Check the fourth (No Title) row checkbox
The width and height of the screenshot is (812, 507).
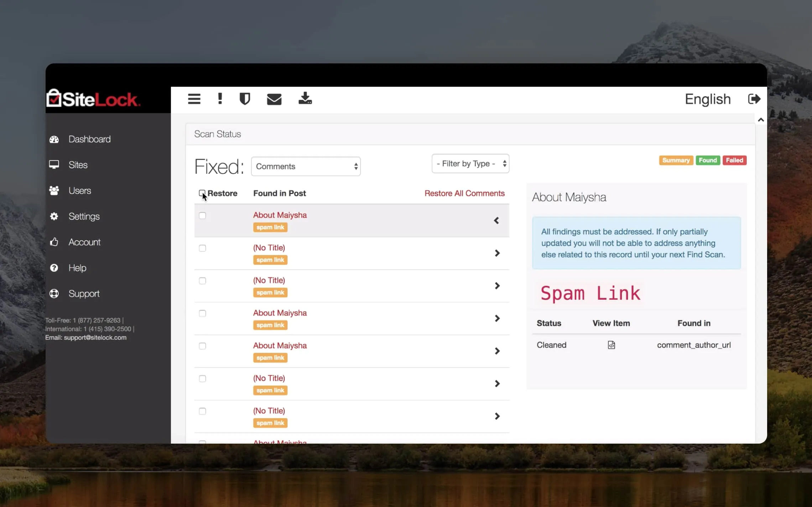point(202,411)
